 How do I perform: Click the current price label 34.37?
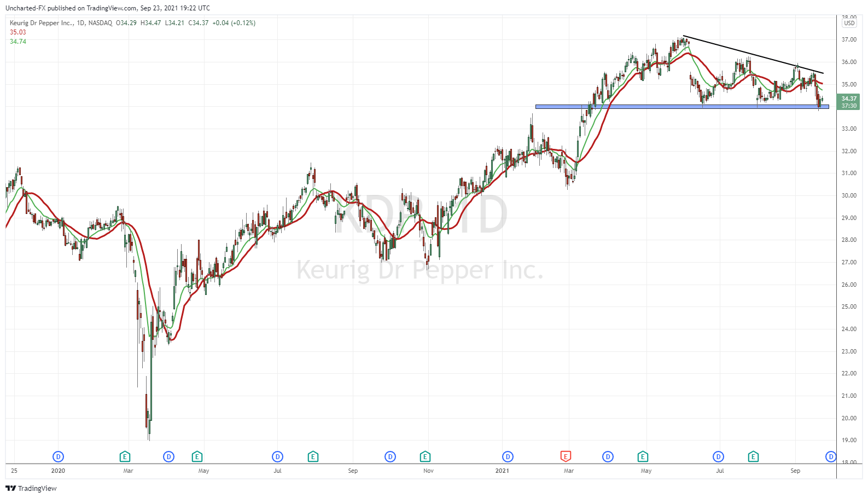tap(849, 99)
